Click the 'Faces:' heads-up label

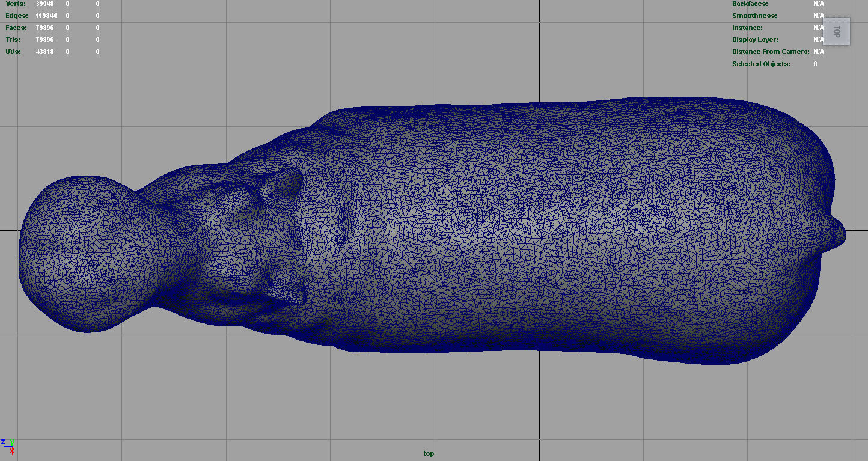[x=17, y=28]
